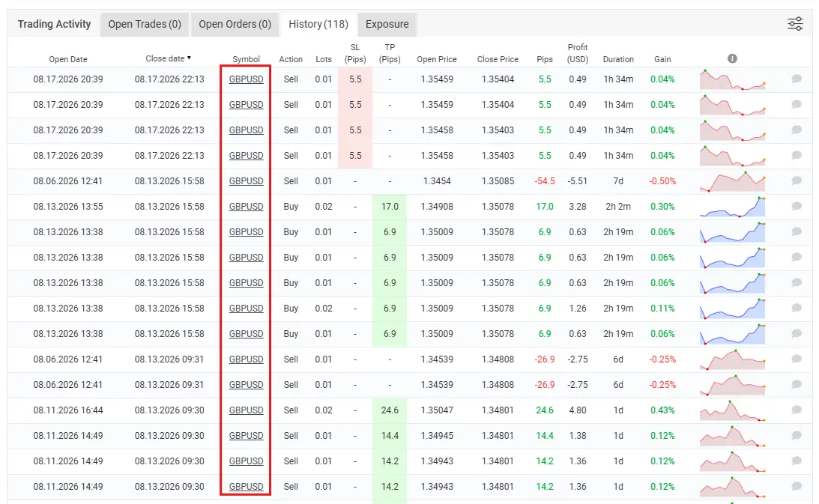
Task: Click the Trading Activity heading
Action: (54, 24)
